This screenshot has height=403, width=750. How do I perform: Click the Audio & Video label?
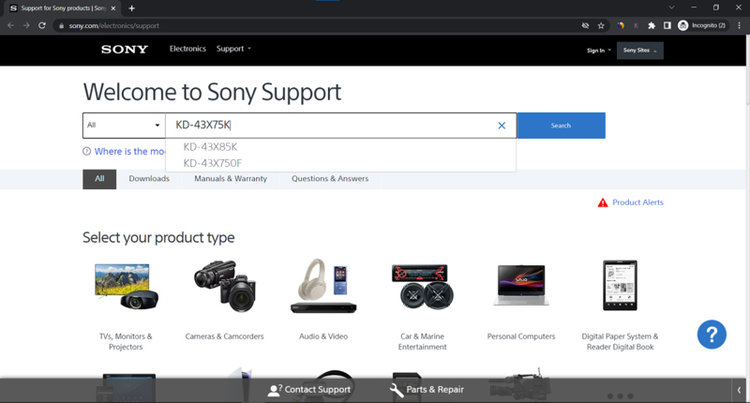point(323,337)
